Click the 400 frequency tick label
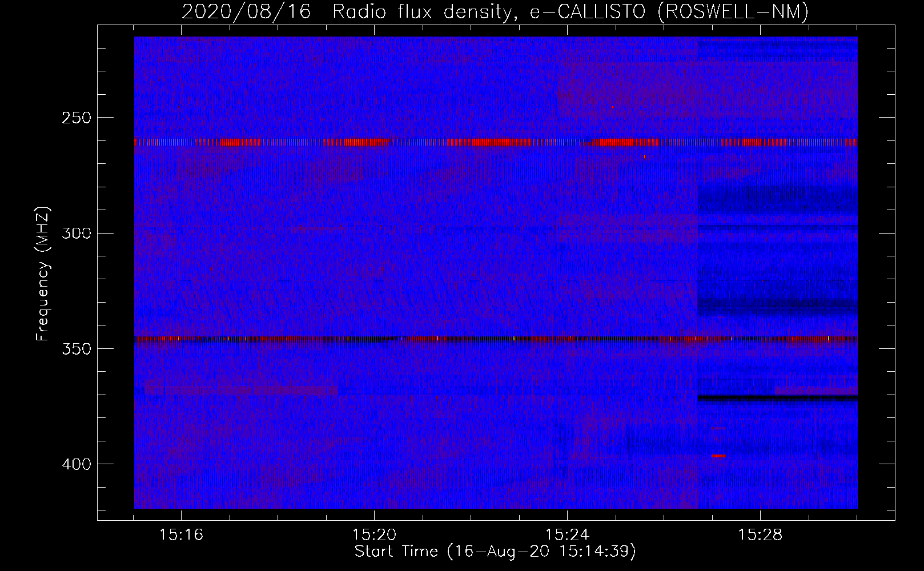This screenshot has width=924, height=571. [x=76, y=464]
